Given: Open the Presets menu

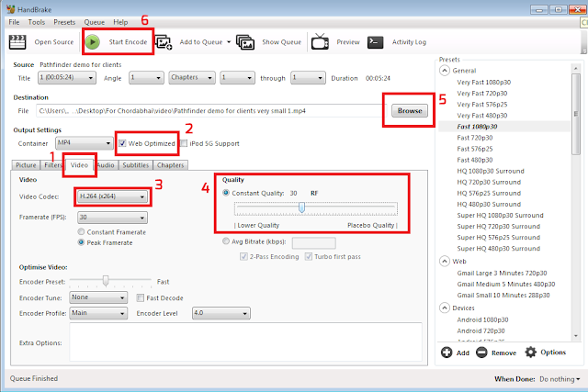Looking at the screenshot, I should (64, 22).
